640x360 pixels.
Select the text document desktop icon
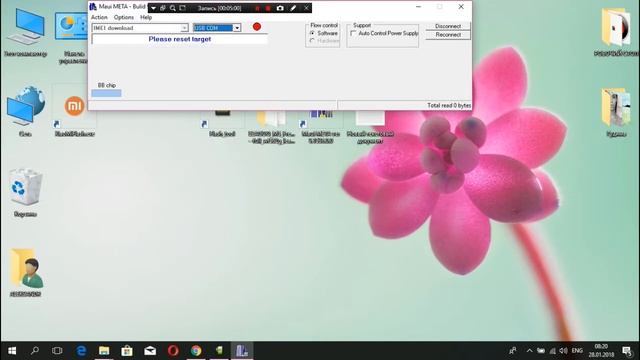[370, 127]
